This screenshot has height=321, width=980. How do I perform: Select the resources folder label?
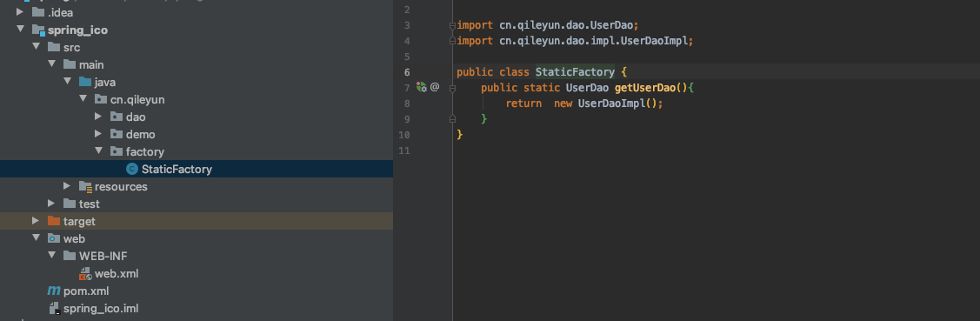point(121,186)
